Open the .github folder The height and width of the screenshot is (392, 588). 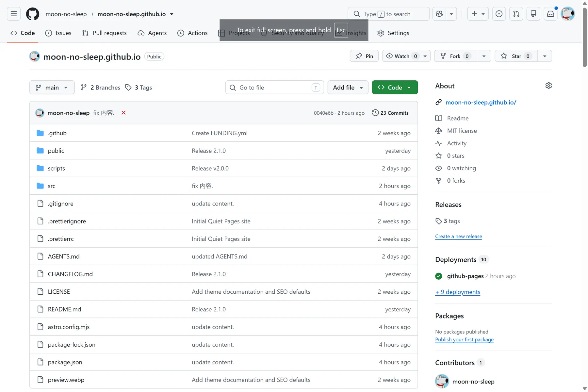[x=57, y=133]
